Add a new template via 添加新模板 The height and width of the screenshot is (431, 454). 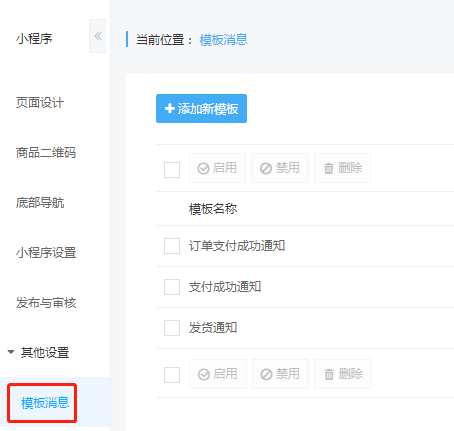pyautogui.click(x=201, y=109)
